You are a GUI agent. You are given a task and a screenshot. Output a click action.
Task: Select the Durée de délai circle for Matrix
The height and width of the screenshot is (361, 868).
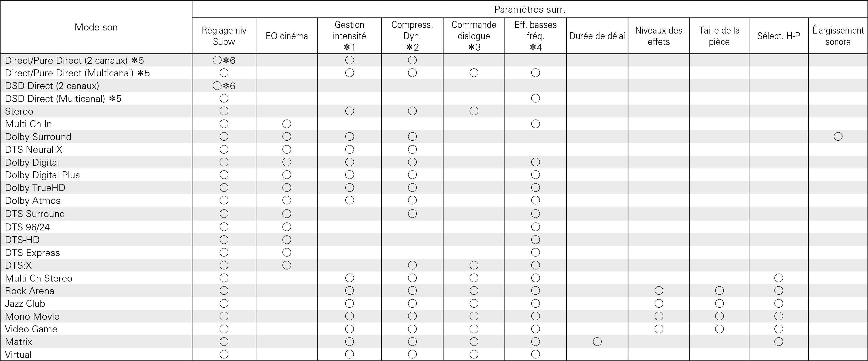point(597,342)
